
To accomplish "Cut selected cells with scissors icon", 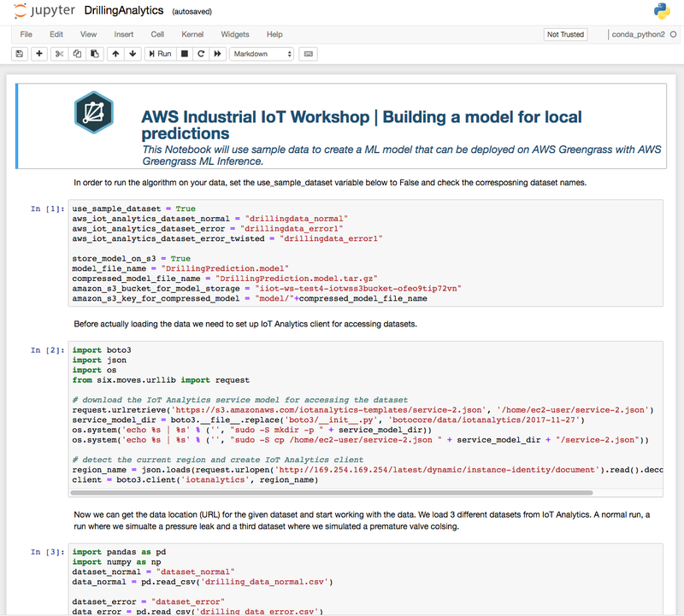I will click(x=60, y=54).
